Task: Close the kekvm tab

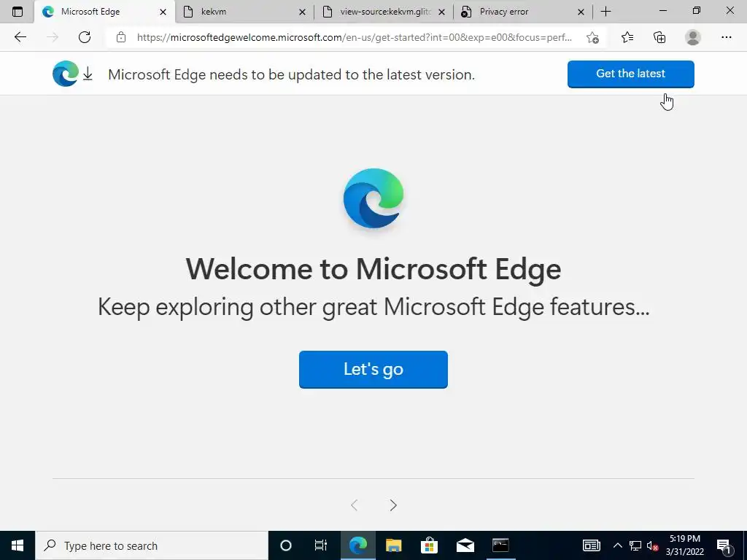Action: [302, 12]
